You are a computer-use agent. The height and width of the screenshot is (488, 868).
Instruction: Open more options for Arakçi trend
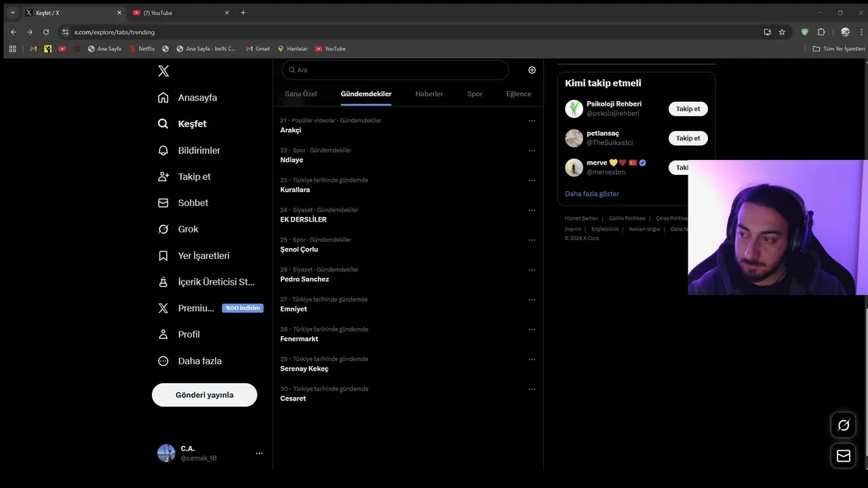point(532,121)
